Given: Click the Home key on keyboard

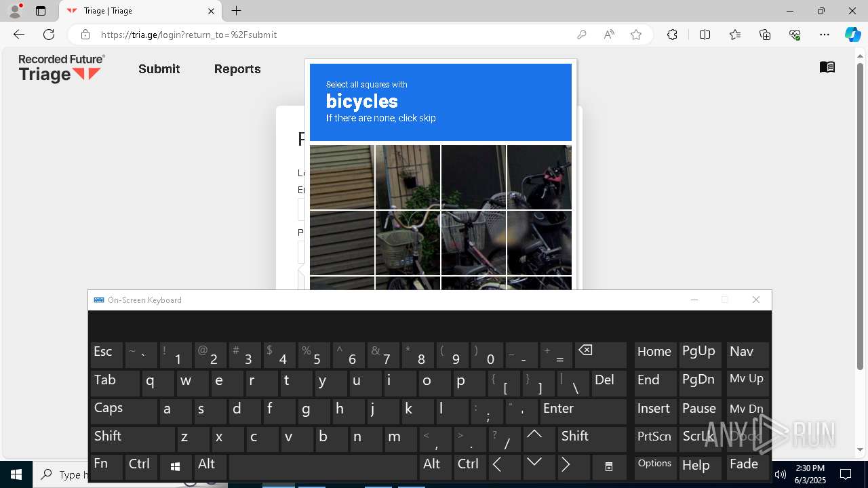Looking at the screenshot, I should click(x=655, y=355).
